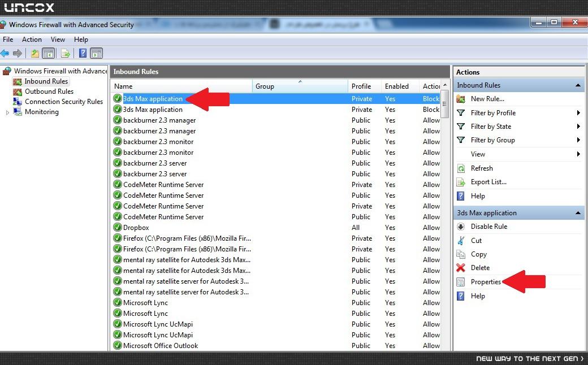Select Outbound Rules in the tree

49,92
